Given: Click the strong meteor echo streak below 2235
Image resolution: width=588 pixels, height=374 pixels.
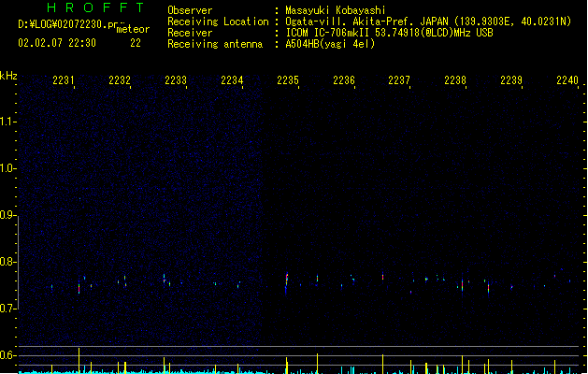Looking at the screenshot, I should (x=286, y=283).
